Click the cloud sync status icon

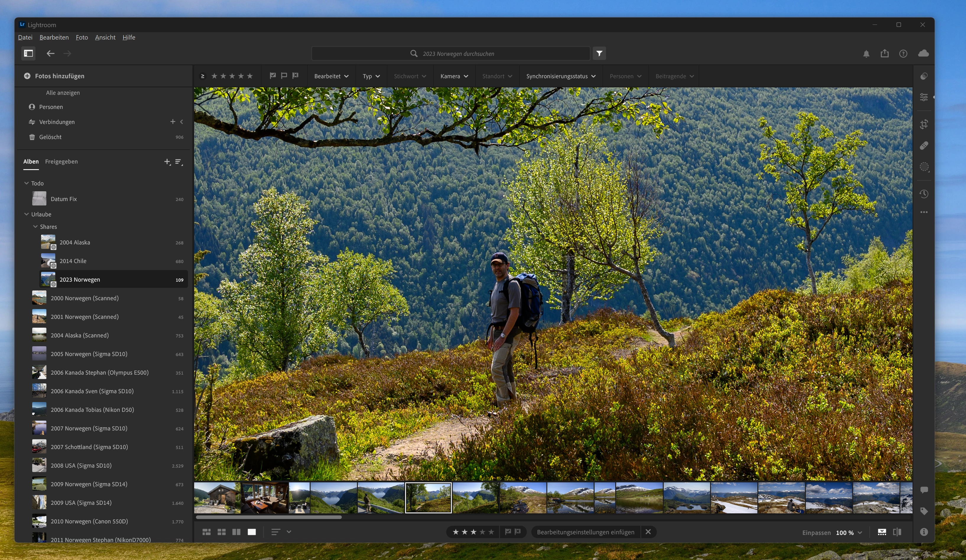tap(923, 53)
